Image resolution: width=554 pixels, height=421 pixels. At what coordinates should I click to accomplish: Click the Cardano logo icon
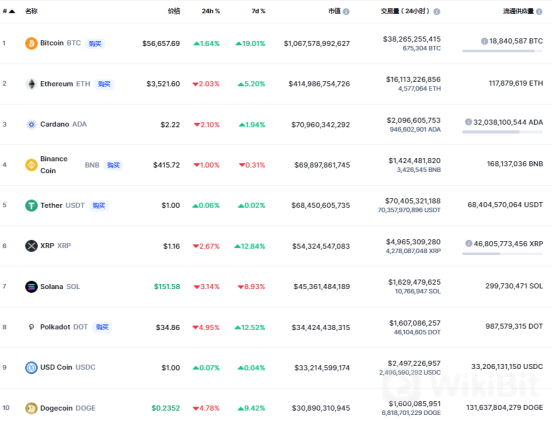click(x=31, y=124)
